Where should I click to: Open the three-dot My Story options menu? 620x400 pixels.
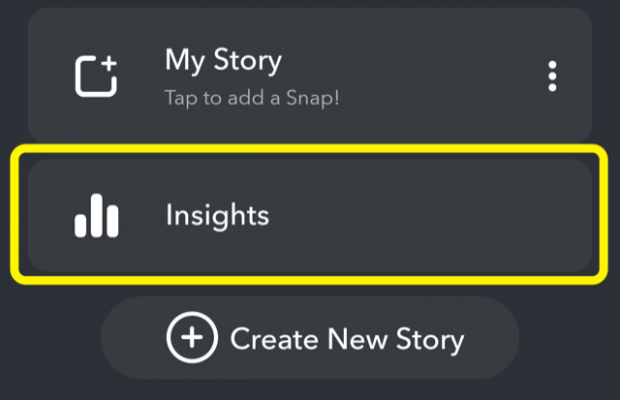pos(552,76)
